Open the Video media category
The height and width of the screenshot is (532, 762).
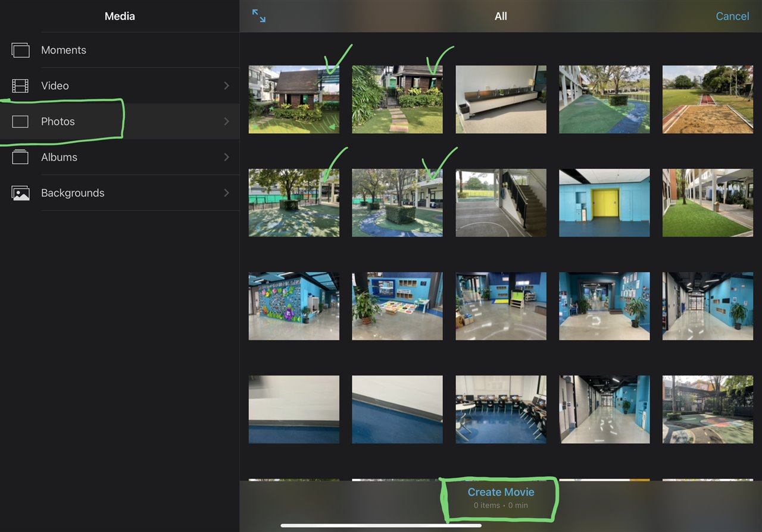(x=120, y=86)
